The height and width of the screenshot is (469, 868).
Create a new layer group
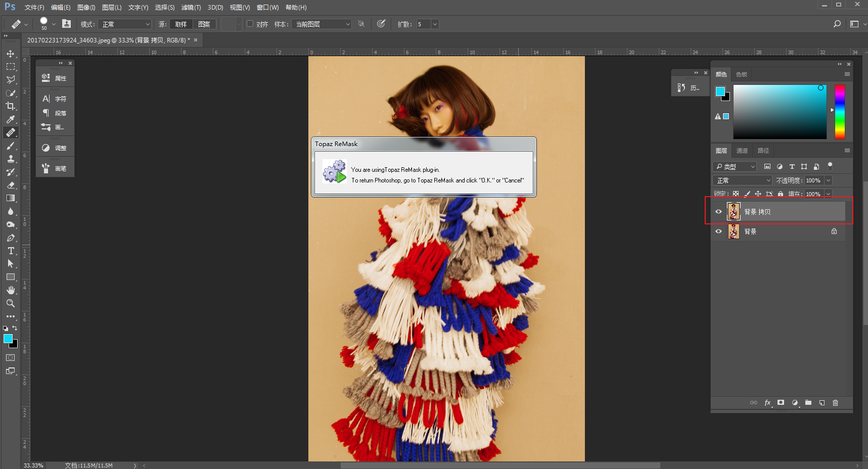tap(808, 403)
